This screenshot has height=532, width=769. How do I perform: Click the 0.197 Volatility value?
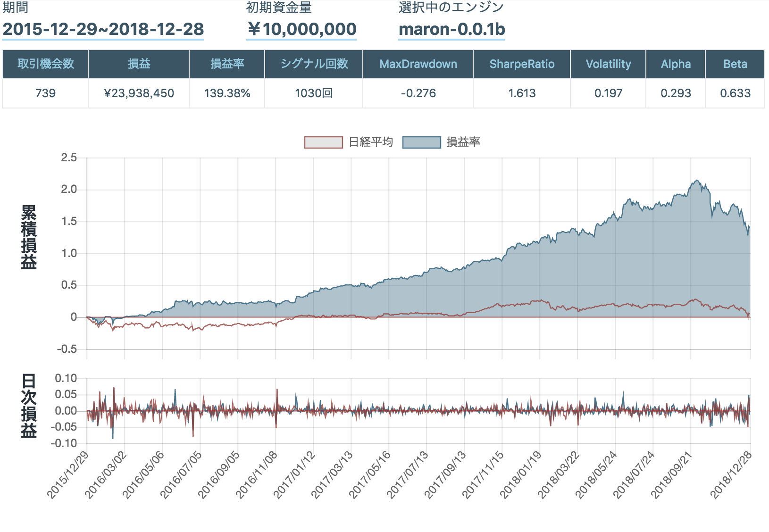(x=608, y=93)
